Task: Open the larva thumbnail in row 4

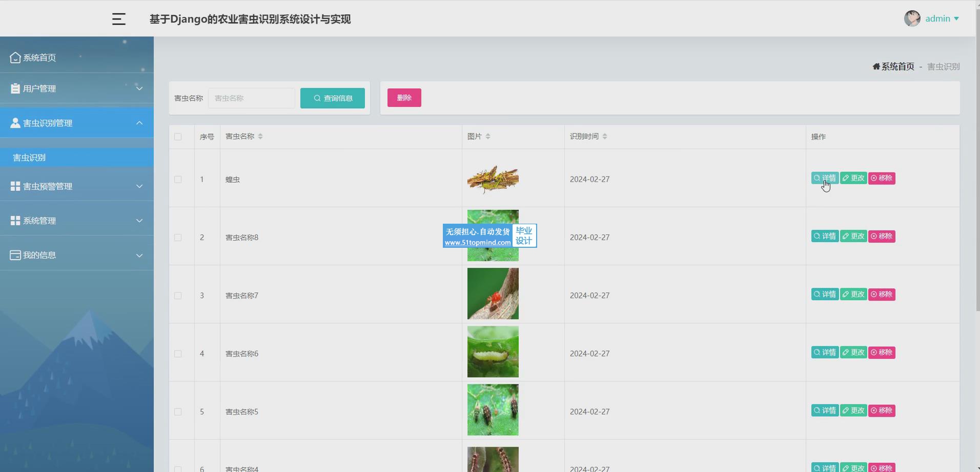Action: coord(493,351)
